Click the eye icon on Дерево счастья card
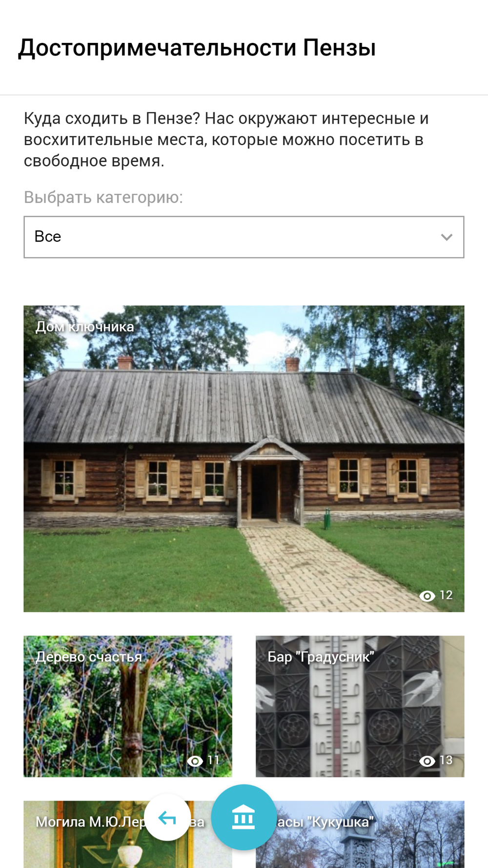 pyautogui.click(x=195, y=761)
